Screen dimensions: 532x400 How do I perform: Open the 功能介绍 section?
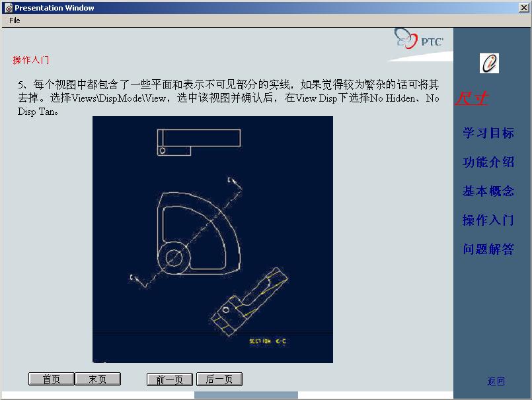coord(488,162)
